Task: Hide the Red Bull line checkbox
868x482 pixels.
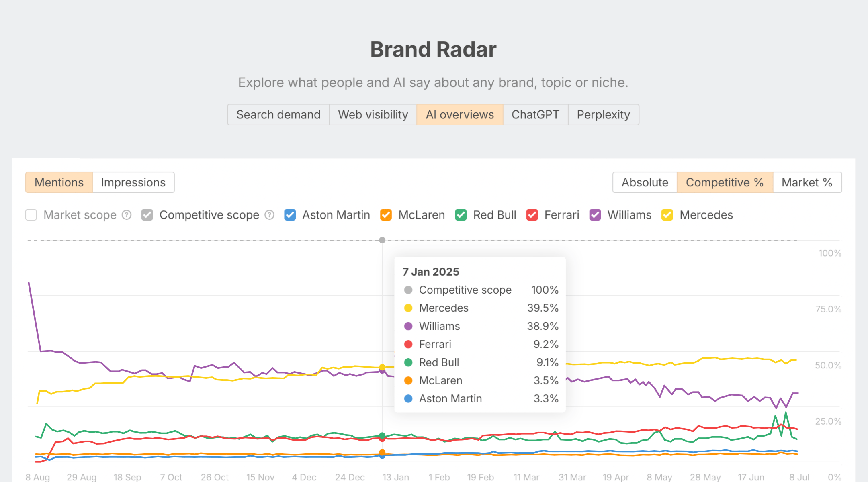Action: point(461,215)
